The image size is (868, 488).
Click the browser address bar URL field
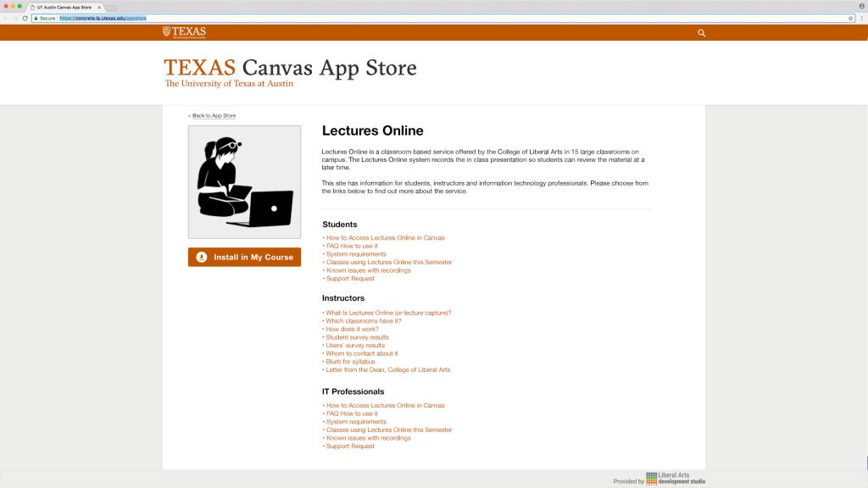tap(424, 18)
